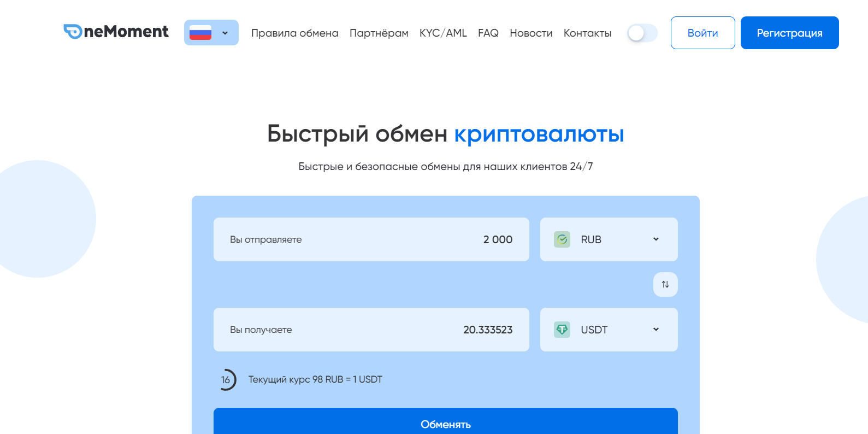Open the FAQ page
Screen dimensions: 868x434
coord(488,33)
